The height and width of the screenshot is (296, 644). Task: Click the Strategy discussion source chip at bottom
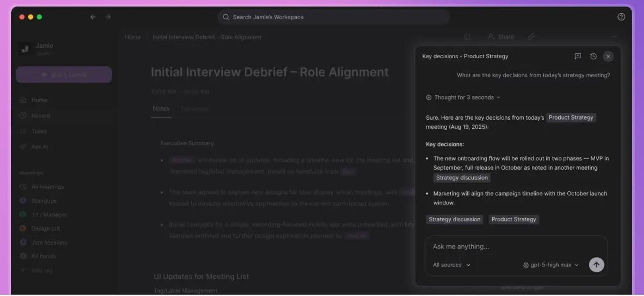(454, 219)
